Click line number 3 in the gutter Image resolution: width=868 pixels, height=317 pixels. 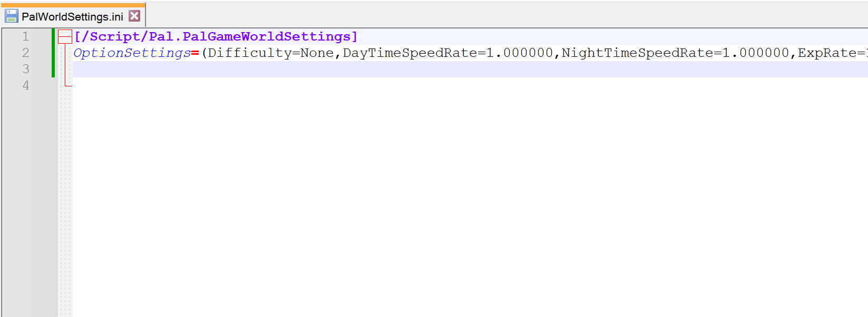25,70
